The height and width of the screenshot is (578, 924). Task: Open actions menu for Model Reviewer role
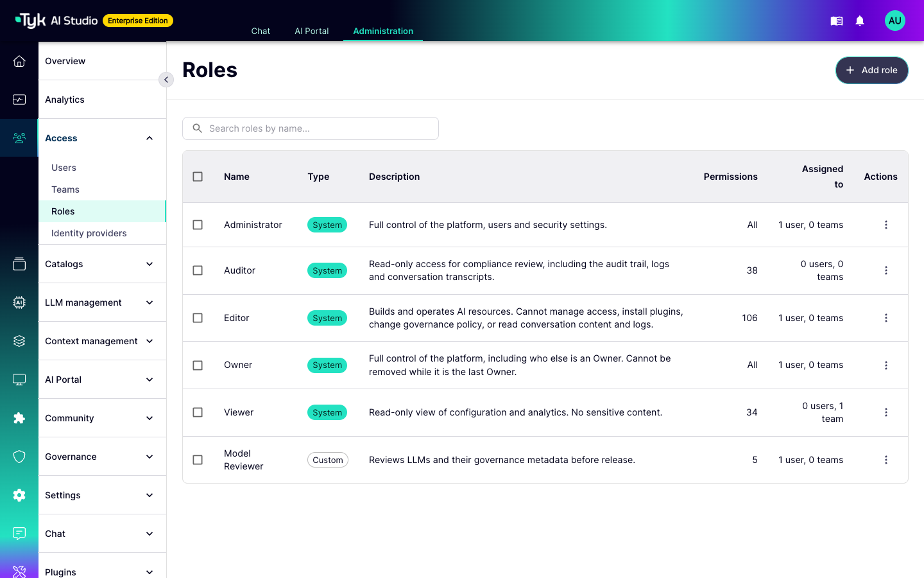tap(886, 460)
